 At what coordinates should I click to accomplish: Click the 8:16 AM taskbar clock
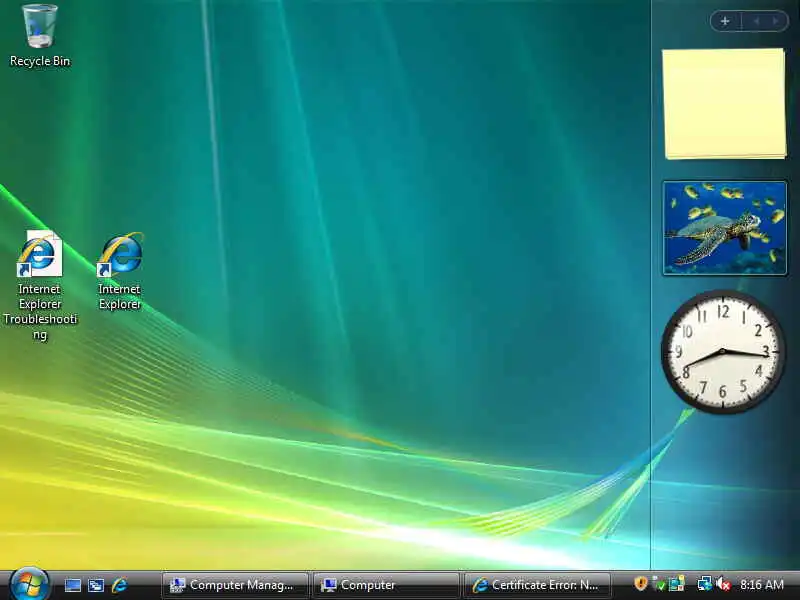click(762, 585)
